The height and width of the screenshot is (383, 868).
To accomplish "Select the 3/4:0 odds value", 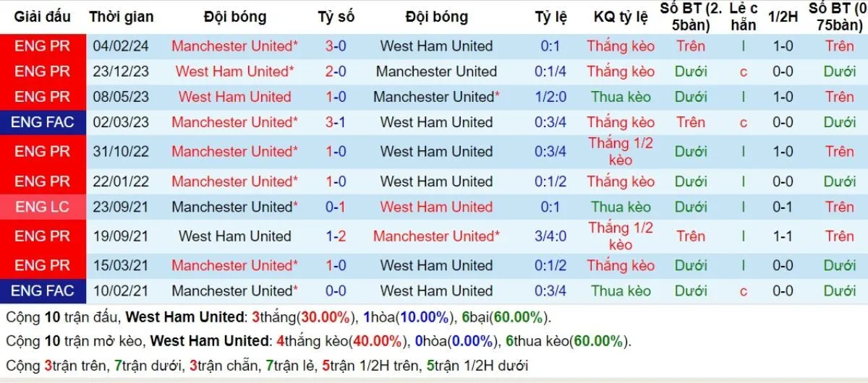I will coord(551,236).
